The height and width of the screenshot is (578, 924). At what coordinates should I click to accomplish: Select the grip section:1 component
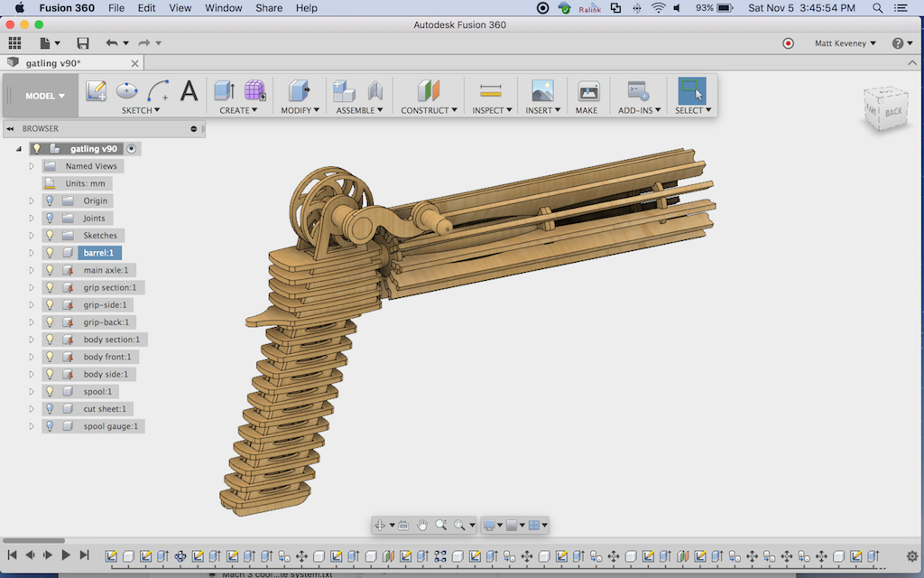[x=109, y=287]
